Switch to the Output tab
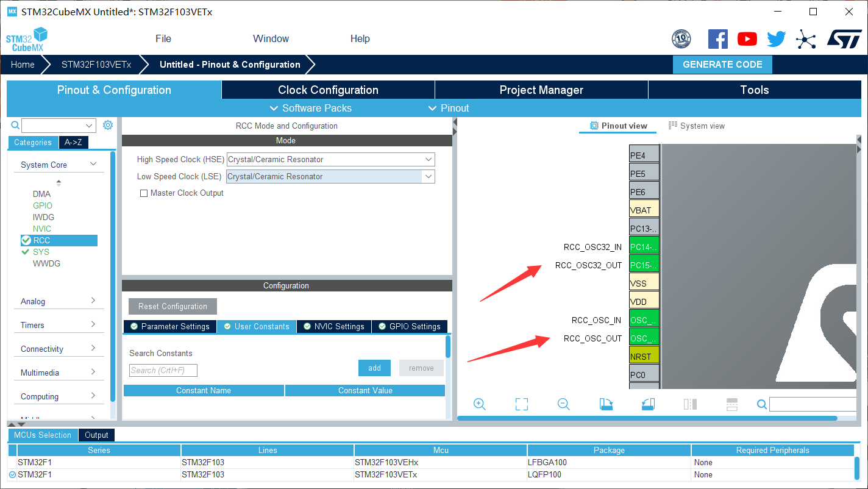868x489 pixels. pos(96,435)
